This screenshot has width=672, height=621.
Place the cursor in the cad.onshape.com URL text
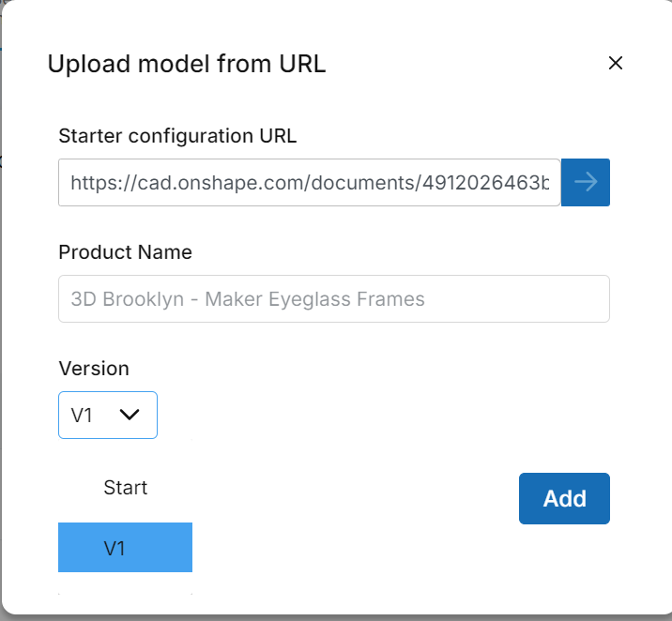coord(310,182)
